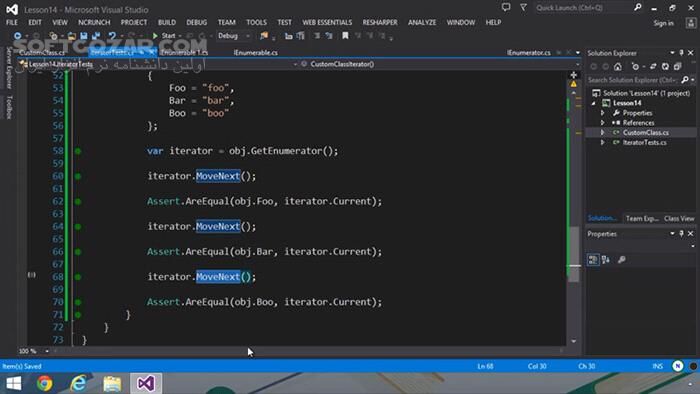Click the Quick Launch search magnifier
The image size is (700, 394).
[x=638, y=8]
